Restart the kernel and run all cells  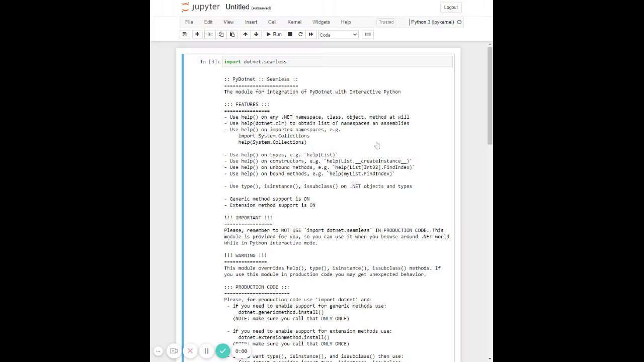[310, 35]
